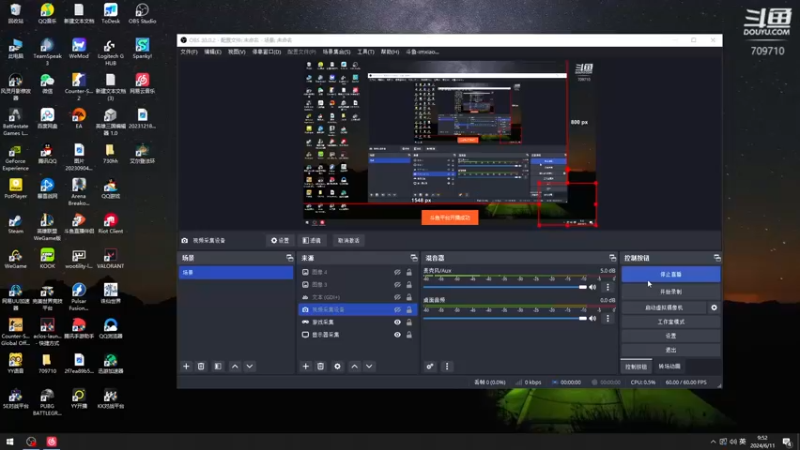Open VALORANT desktop shortcut
The width and height of the screenshot is (800, 450).
click(110, 259)
